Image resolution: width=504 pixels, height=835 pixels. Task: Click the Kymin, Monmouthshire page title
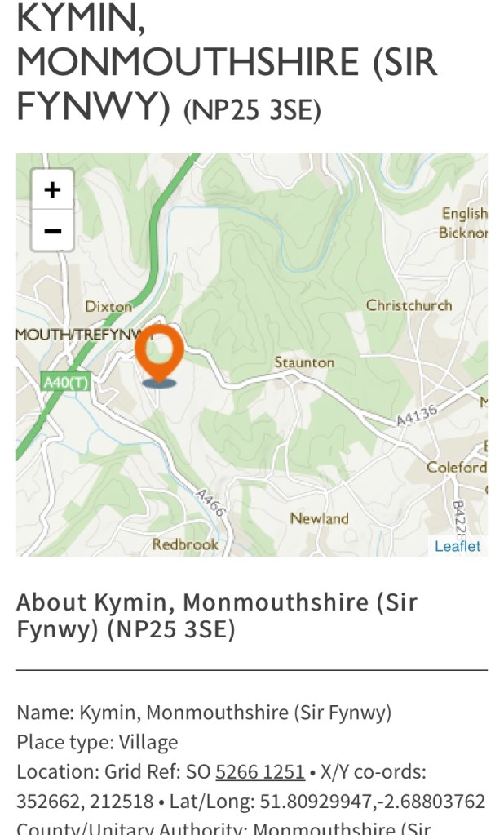click(227, 61)
